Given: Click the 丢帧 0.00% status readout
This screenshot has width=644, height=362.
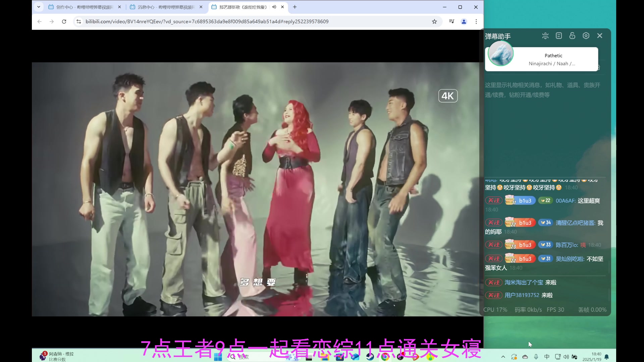Looking at the screenshot, I should click(x=592, y=310).
